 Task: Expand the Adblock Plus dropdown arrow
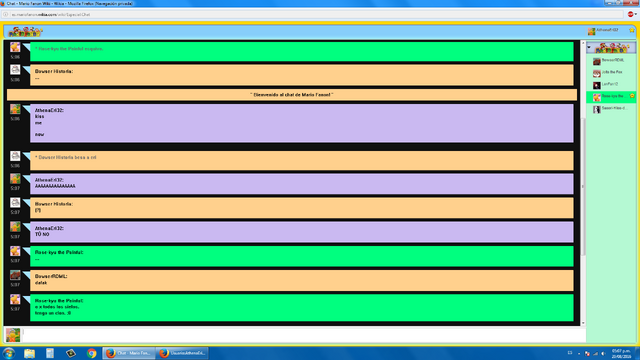636,14
